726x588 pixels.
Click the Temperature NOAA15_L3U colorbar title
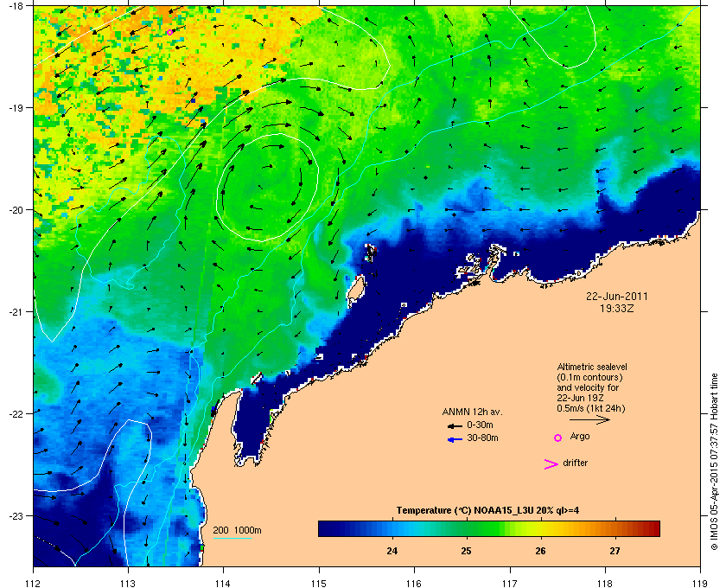487,511
